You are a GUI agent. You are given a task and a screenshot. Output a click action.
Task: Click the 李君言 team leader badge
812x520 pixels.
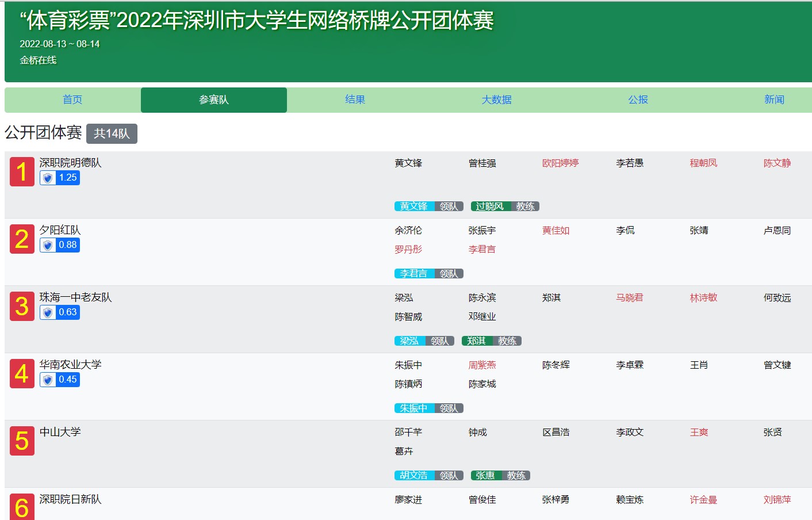(413, 274)
